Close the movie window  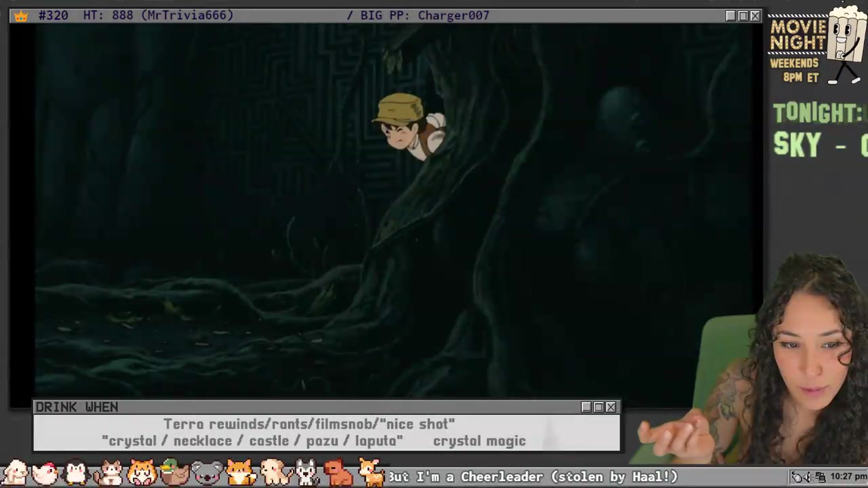click(x=755, y=16)
